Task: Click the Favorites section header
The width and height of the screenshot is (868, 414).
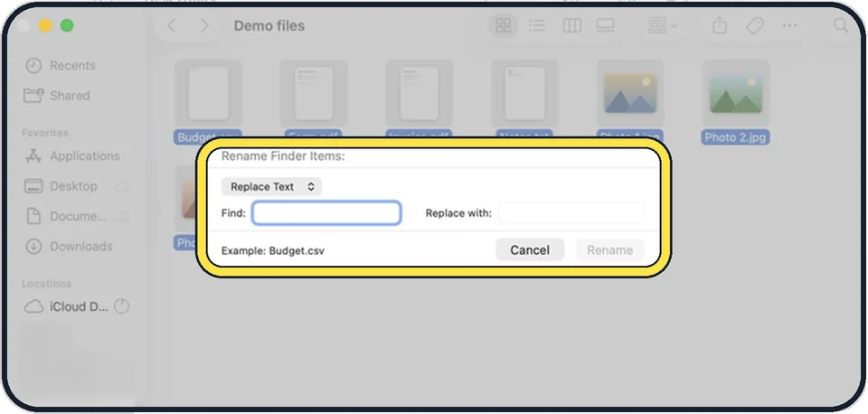Action: pos(45,133)
